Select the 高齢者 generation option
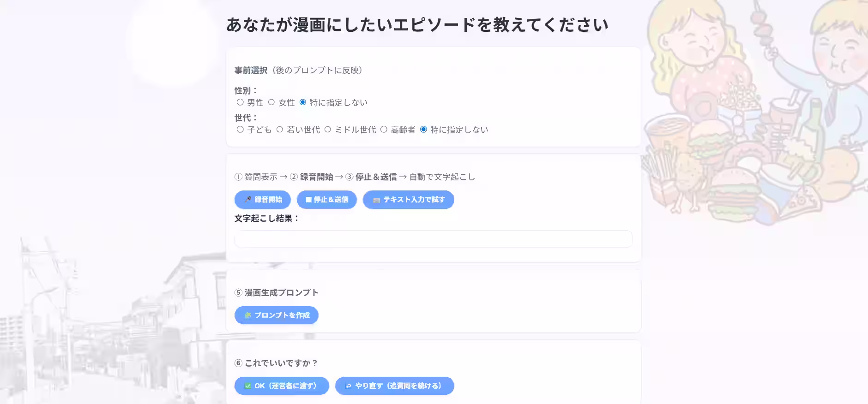This screenshot has height=404, width=868. pos(384,130)
